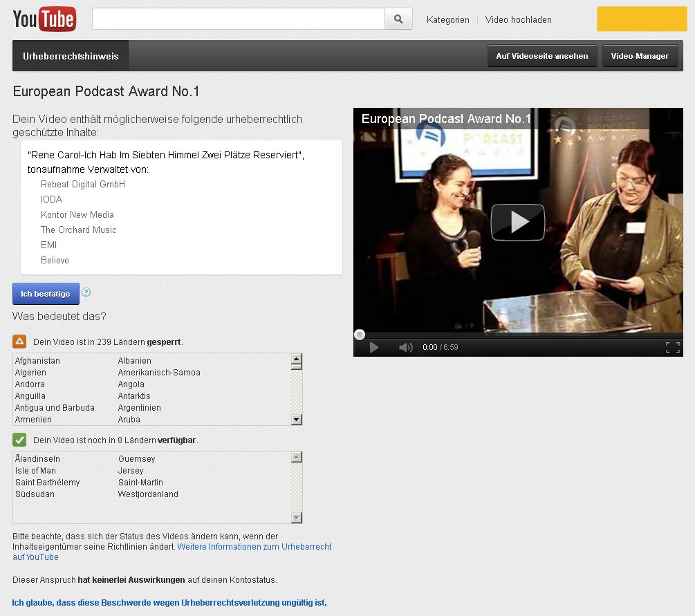Screen dimensions: 695x616
Task: Click Westjordanland in available list
Action: (x=148, y=494)
